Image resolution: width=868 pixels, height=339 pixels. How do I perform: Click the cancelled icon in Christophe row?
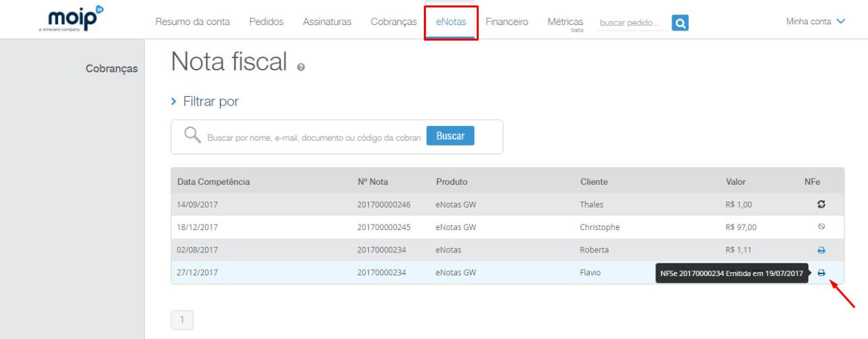(821, 227)
